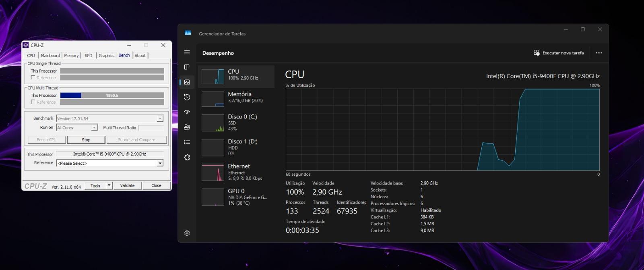Stop the running CPU benchmark
644x270 pixels.
tap(86, 139)
